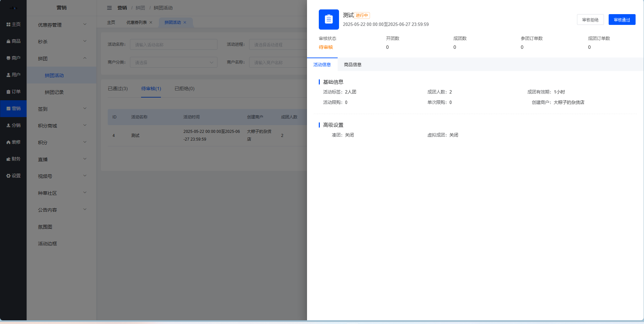This screenshot has width=644, height=324.
Task: Select the merchant (商户) sidebar icon
Action: (8, 58)
